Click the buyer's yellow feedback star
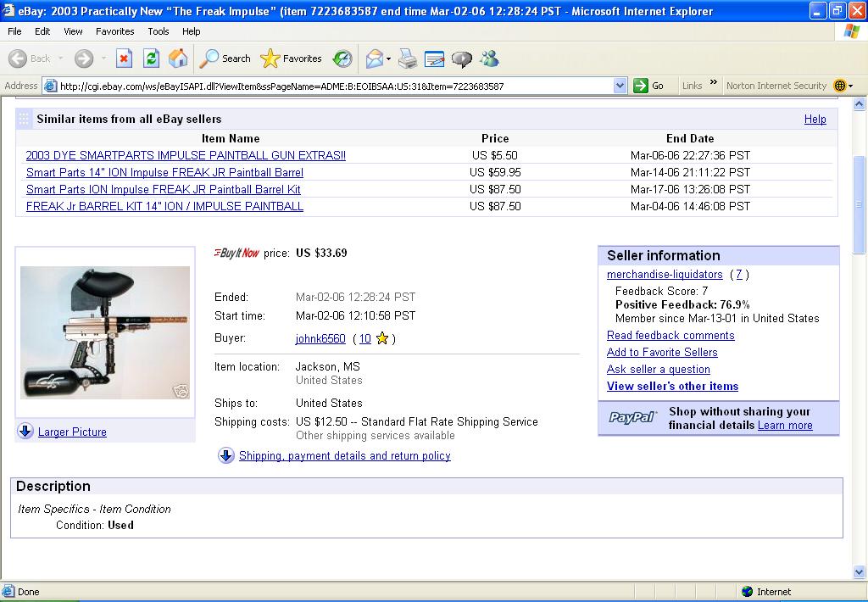Viewport: 868px width, 602px height. [382, 338]
